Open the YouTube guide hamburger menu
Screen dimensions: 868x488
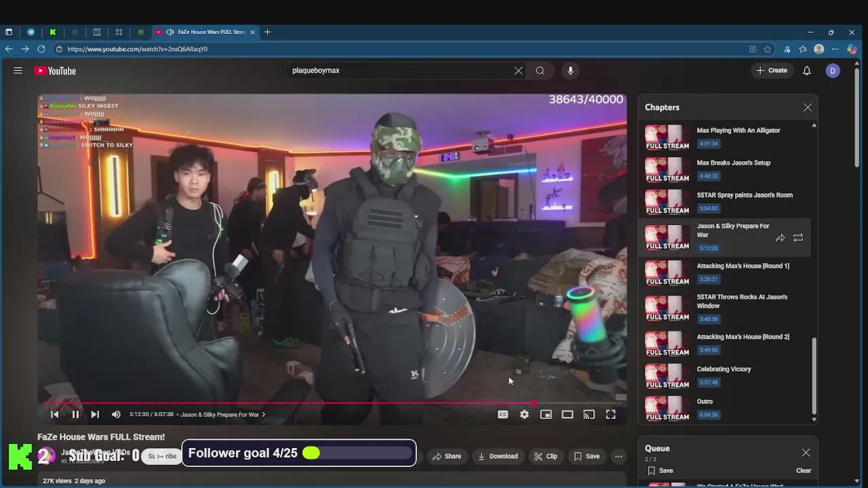click(x=18, y=70)
